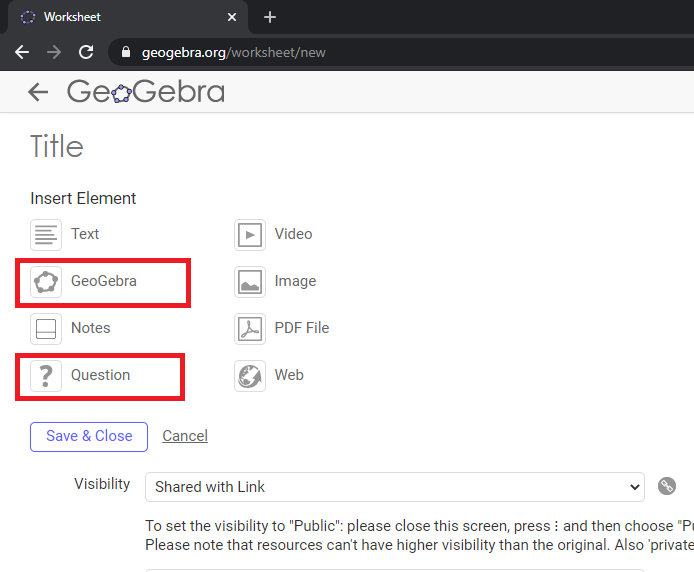Click Save & Close button

[89, 437]
